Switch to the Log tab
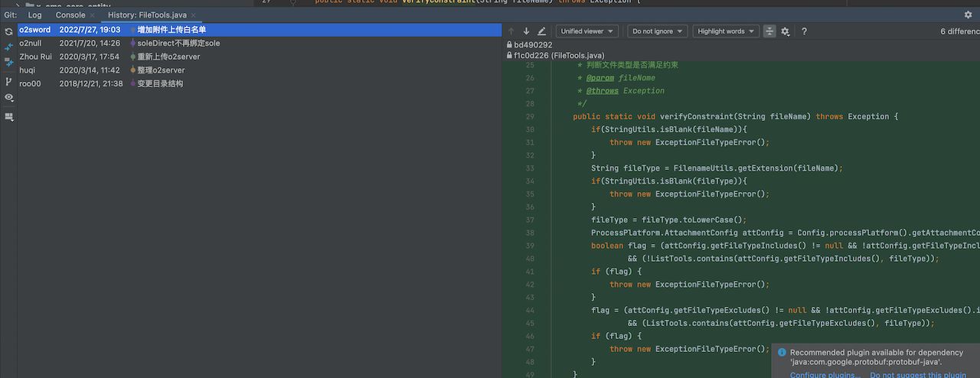Screen dimensions: 980x378 (35, 15)
